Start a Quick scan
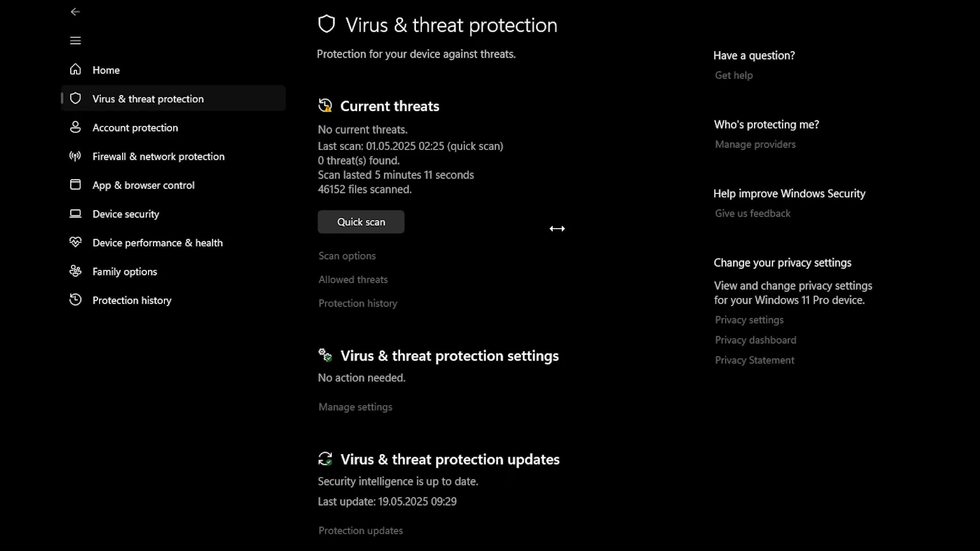The height and width of the screenshot is (551, 980). pos(361,222)
